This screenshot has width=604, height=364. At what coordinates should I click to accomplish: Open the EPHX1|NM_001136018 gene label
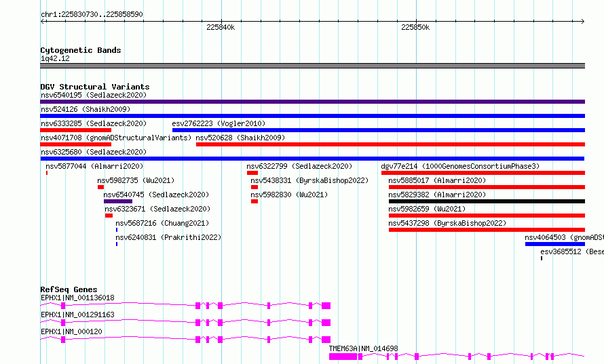[x=77, y=298]
